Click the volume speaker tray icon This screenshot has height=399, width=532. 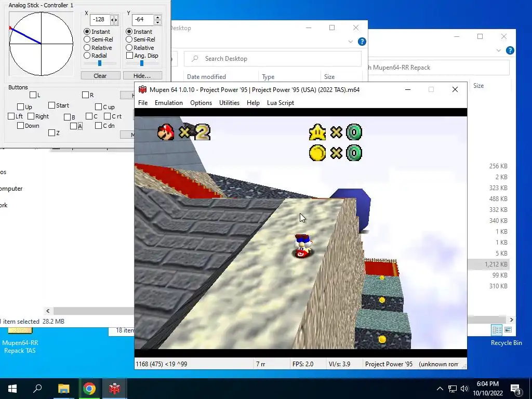coord(464,389)
